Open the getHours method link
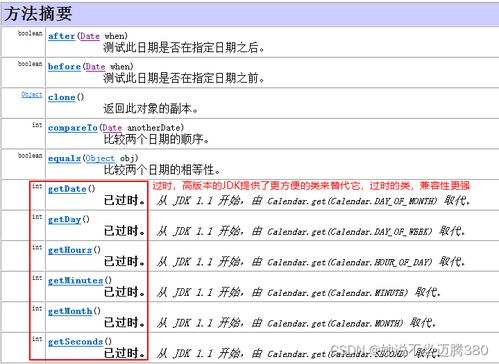This screenshot has height=364, width=499. click(70, 250)
